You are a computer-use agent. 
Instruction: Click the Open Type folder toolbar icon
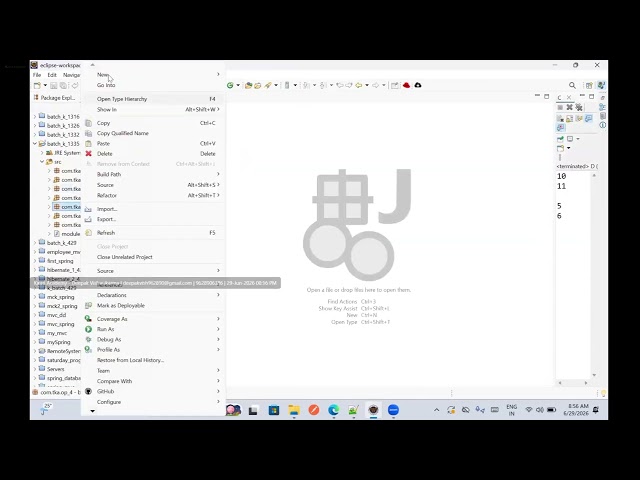[x=248, y=85]
